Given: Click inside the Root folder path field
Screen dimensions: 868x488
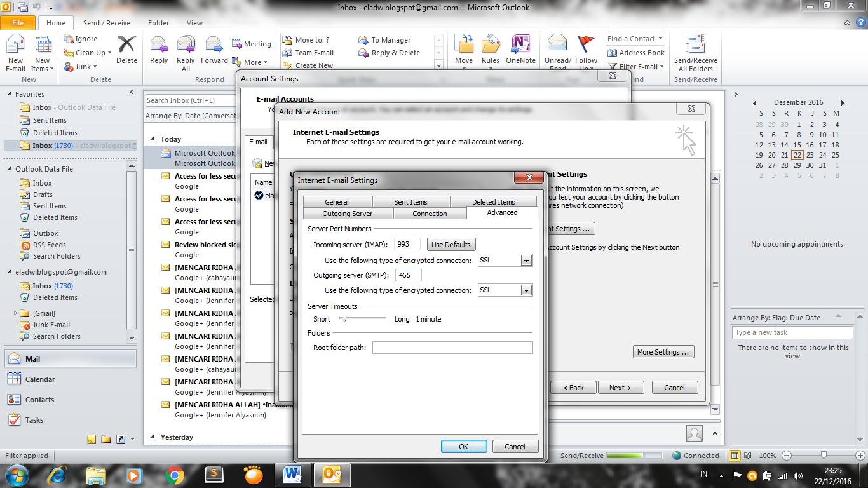Looking at the screenshot, I should (x=452, y=348).
